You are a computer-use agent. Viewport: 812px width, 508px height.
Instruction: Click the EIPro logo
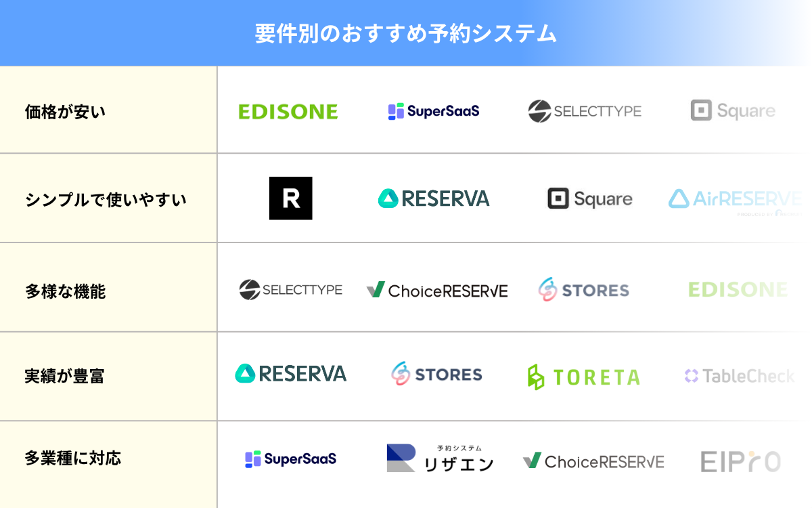pos(740,461)
